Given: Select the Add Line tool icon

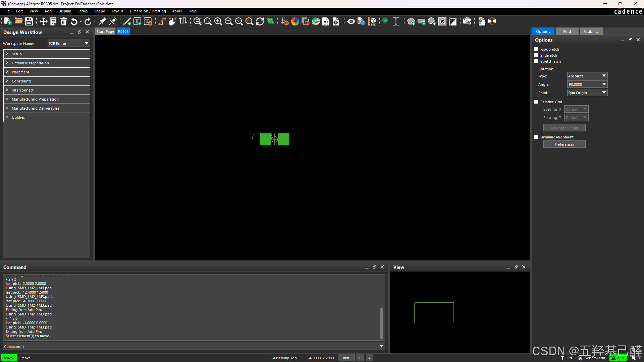Looking at the screenshot, I should (127, 21).
